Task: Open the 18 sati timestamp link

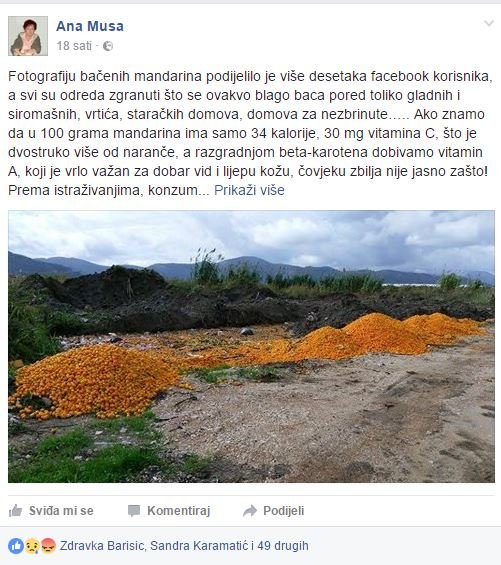Action: 74,46
